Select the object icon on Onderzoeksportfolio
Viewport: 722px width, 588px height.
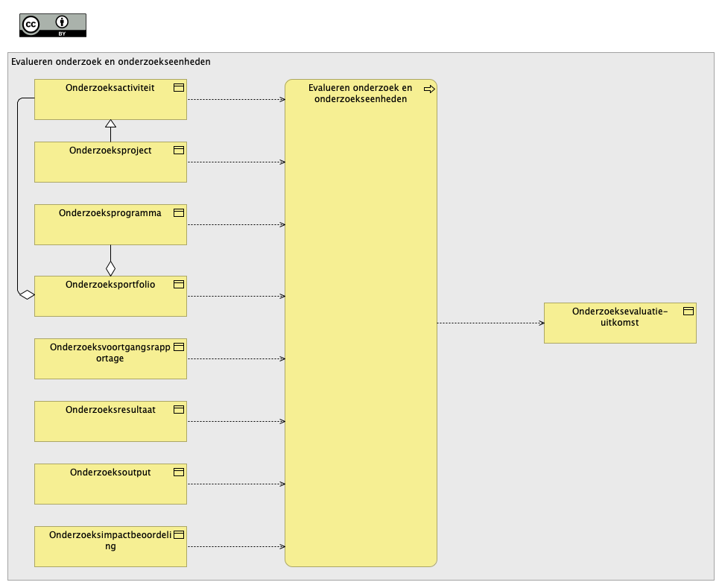pyautogui.click(x=179, y=284)
